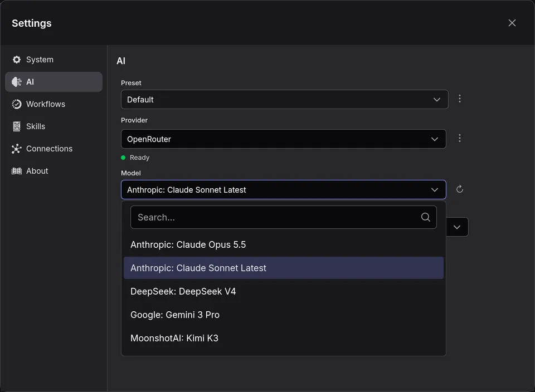Image resolution: width=535 pixels, height=392 pixels.
Task: Select Anthropic: Claude Sonnet Latest option
Action: tap(284, 268)
